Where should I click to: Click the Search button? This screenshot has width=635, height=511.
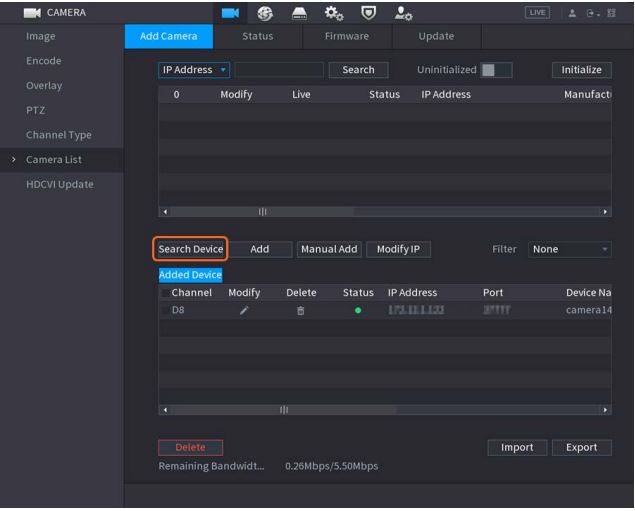coord(358,70)
